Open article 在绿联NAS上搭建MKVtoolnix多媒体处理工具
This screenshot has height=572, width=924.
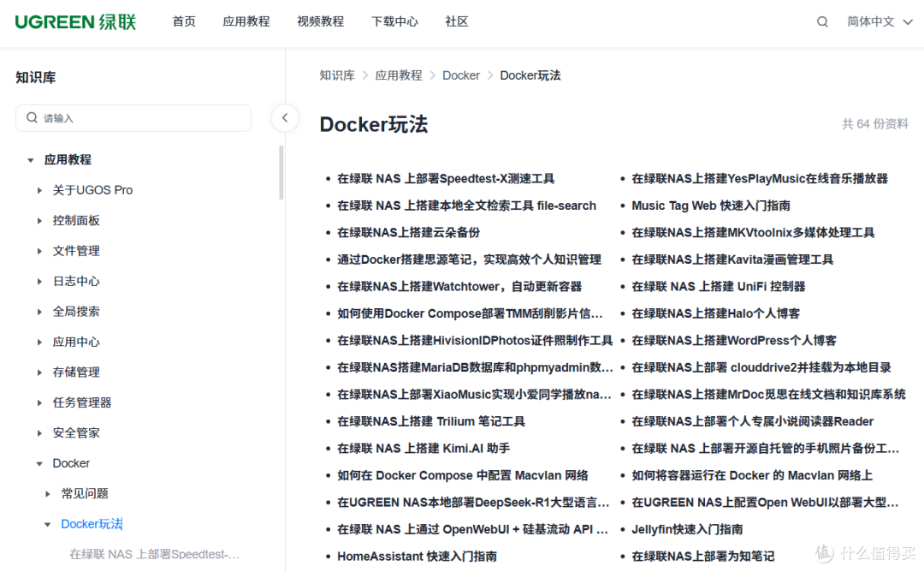753,233
